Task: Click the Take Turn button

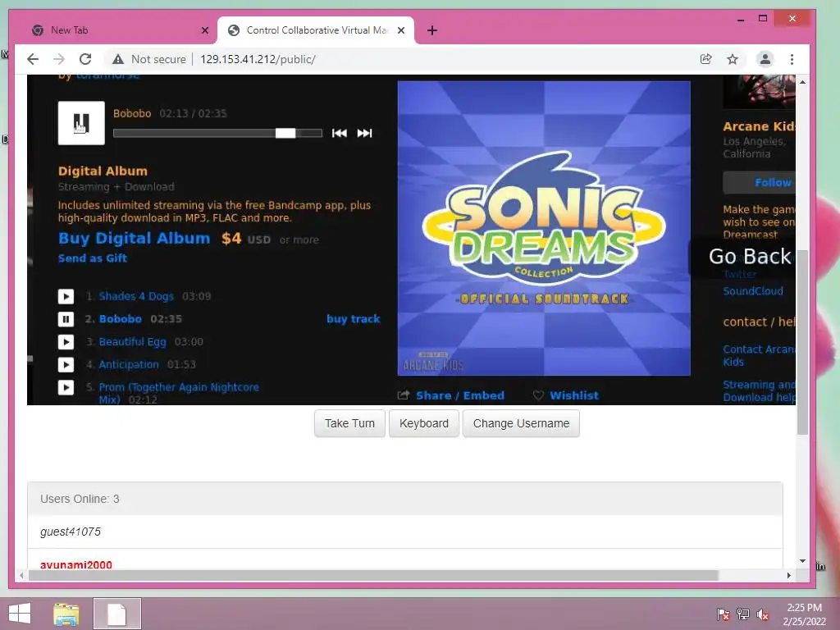Action: pos(349,423)
